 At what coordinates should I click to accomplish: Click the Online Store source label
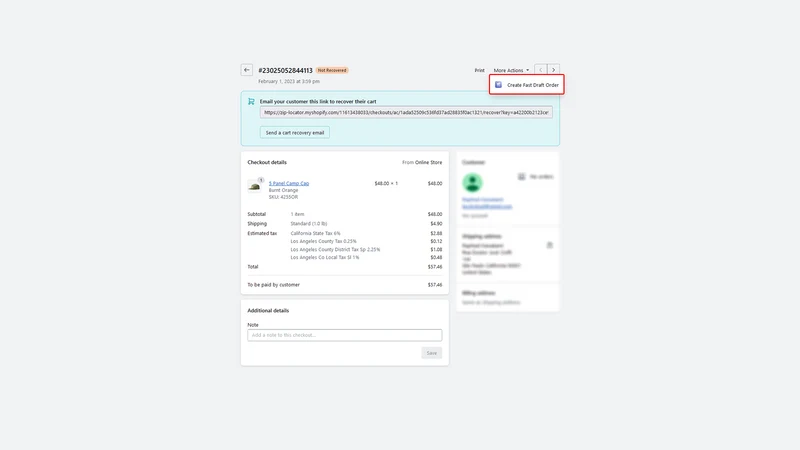(429, 162)
